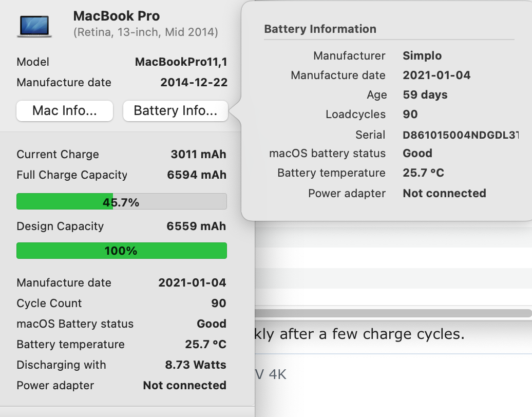Click the 2014-12-22 Mac manufacture date

click(x=194, y=83)
